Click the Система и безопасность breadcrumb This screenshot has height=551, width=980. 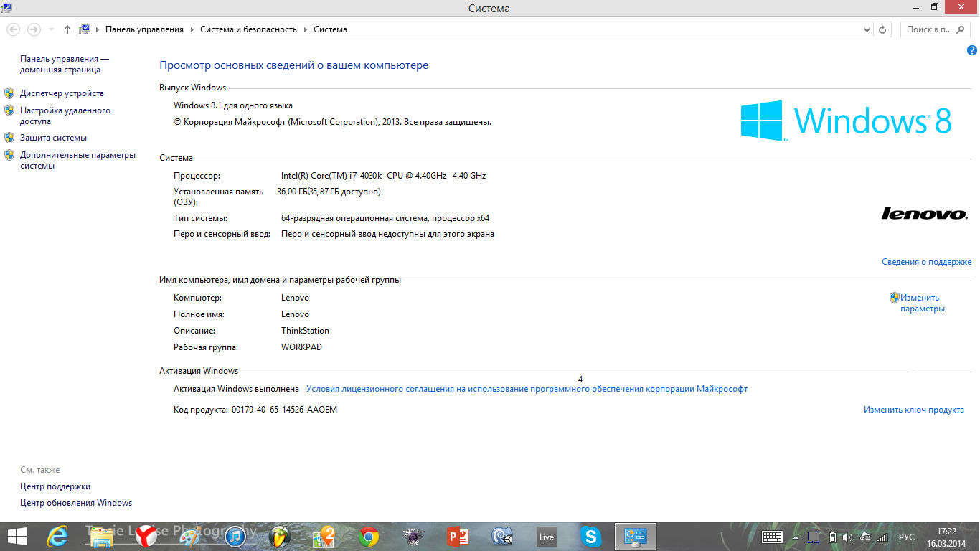coord(248,29)
